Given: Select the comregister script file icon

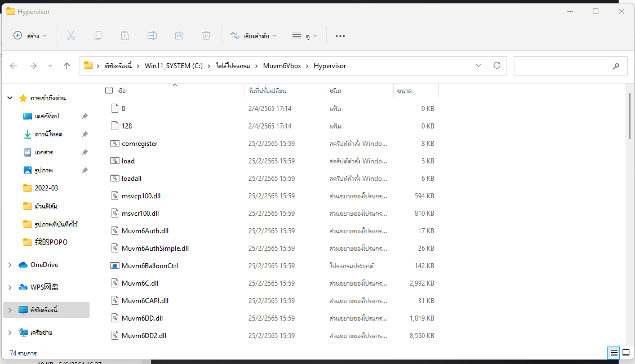Looking at the screenshot, I should pyautogui.click(x=115, y=143).
